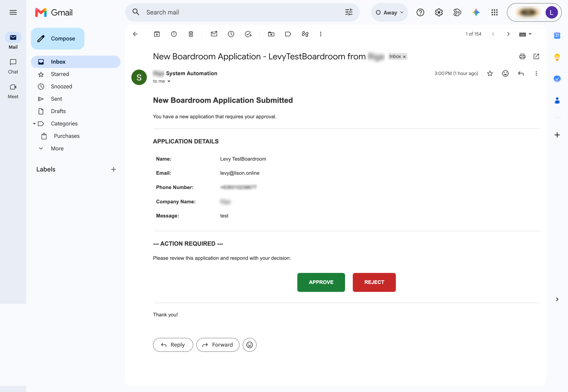Click the red REJECT button

tap(374, 282)
